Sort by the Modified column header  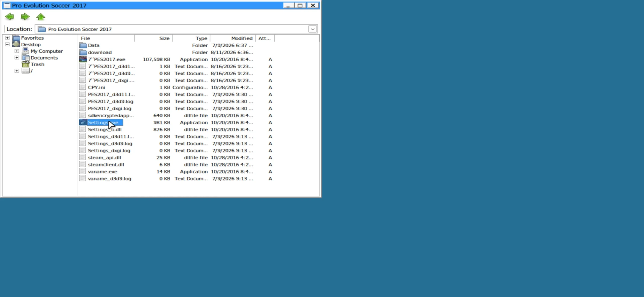click(233, 38)
